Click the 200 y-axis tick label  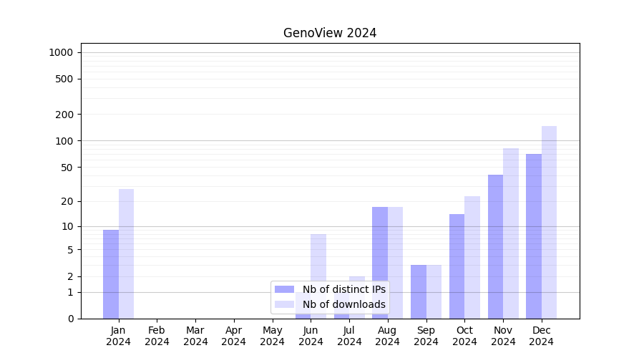[64, 115]
